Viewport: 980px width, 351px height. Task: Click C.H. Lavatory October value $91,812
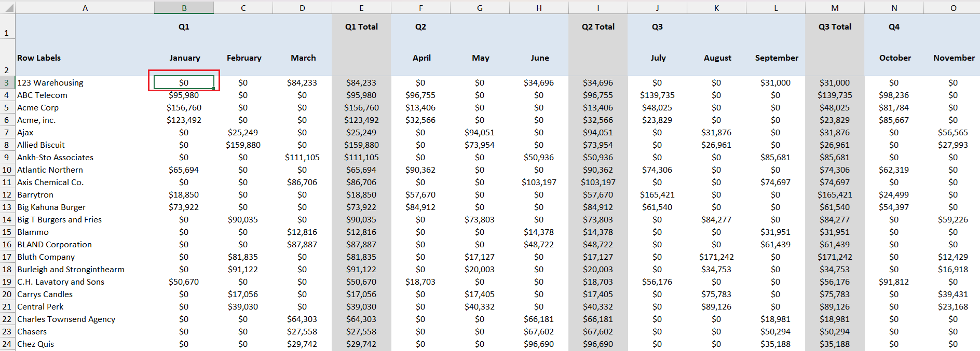(894, 282)
